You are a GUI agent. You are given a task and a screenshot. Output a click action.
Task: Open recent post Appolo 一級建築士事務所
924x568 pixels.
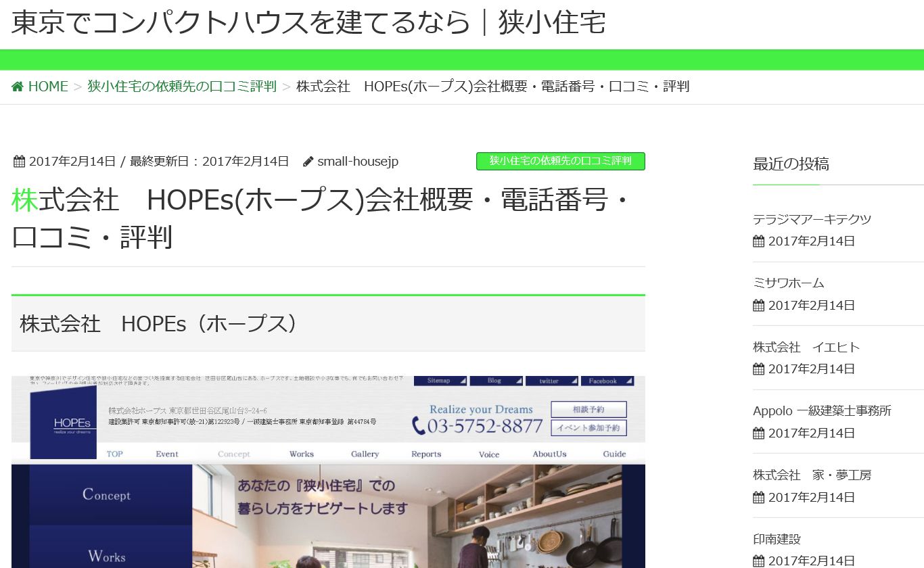click(822, 410)
